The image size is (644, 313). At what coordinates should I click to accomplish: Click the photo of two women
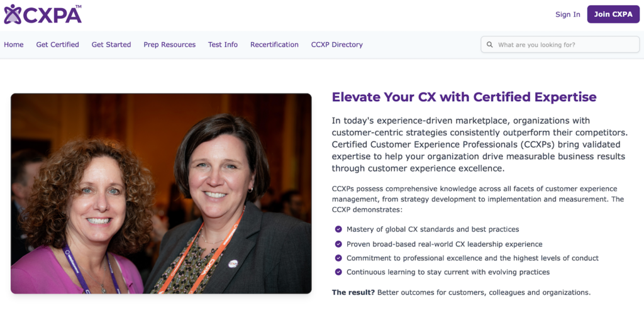tap(161, 194)
